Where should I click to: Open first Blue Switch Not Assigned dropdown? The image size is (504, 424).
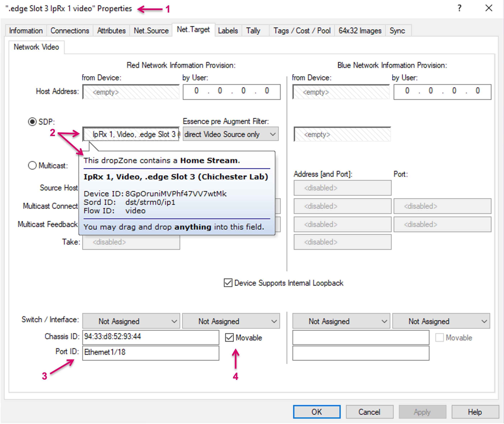341,321
